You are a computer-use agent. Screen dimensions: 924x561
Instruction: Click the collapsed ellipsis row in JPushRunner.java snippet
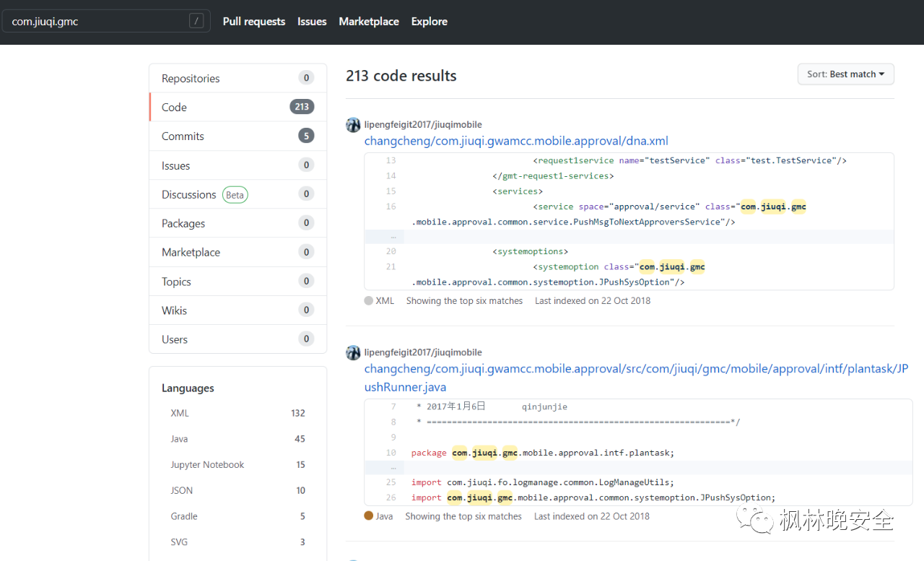pyautogui.click(x=638, y=468)
